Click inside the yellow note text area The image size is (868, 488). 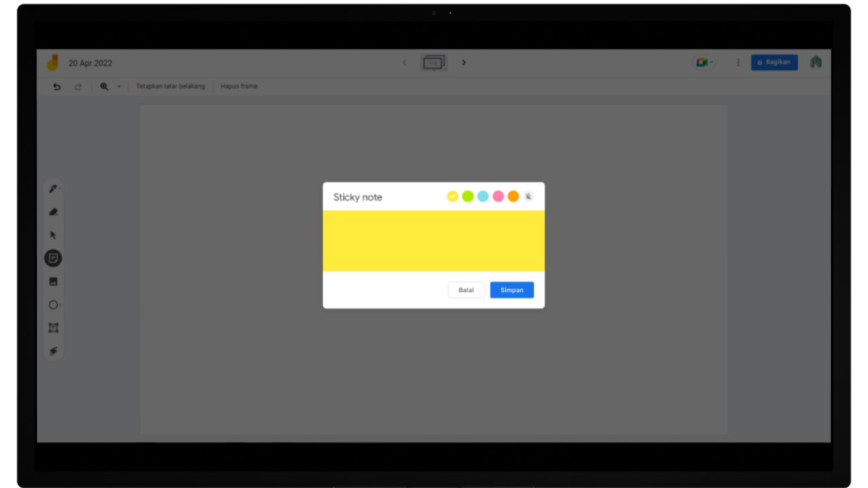434,241
